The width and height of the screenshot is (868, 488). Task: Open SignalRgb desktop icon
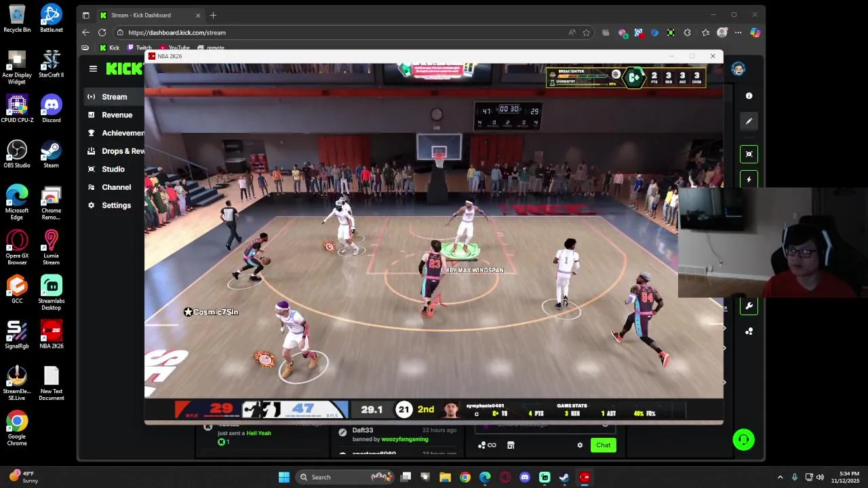pyautogui.click(x=17, y=335)
